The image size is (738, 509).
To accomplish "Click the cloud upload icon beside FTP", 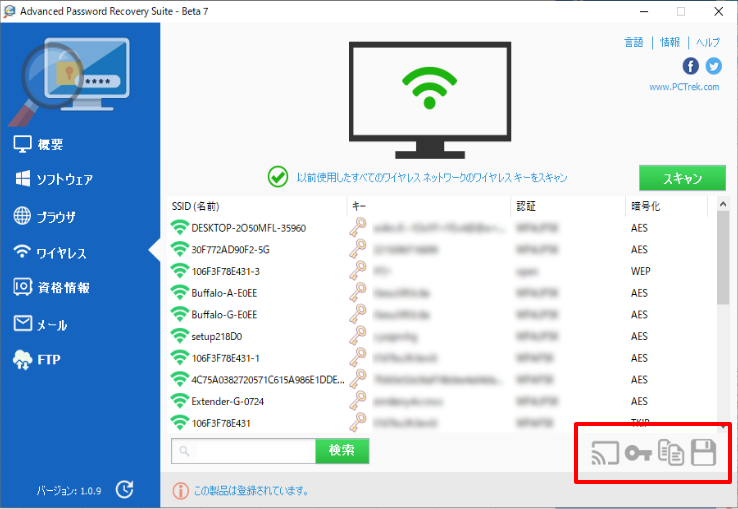I will pos(22,360).
